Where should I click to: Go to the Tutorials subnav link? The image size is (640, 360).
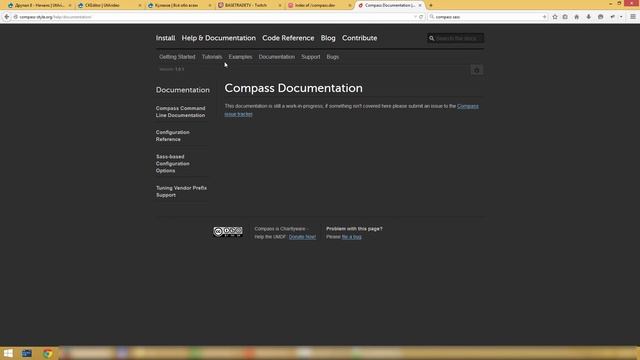point(212,57)
